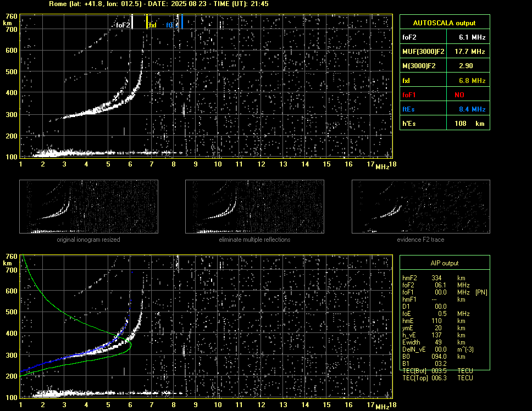Select the blue 'ftEs' label in AUTOSCALA table
Viewport: 532px width, 411px height.
coord(408,109)
